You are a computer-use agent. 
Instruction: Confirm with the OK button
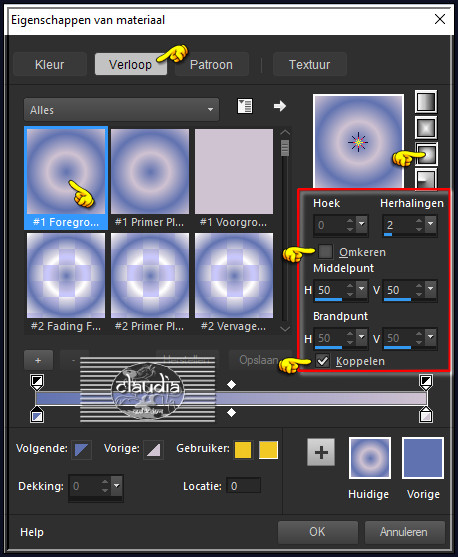(317, 532)
